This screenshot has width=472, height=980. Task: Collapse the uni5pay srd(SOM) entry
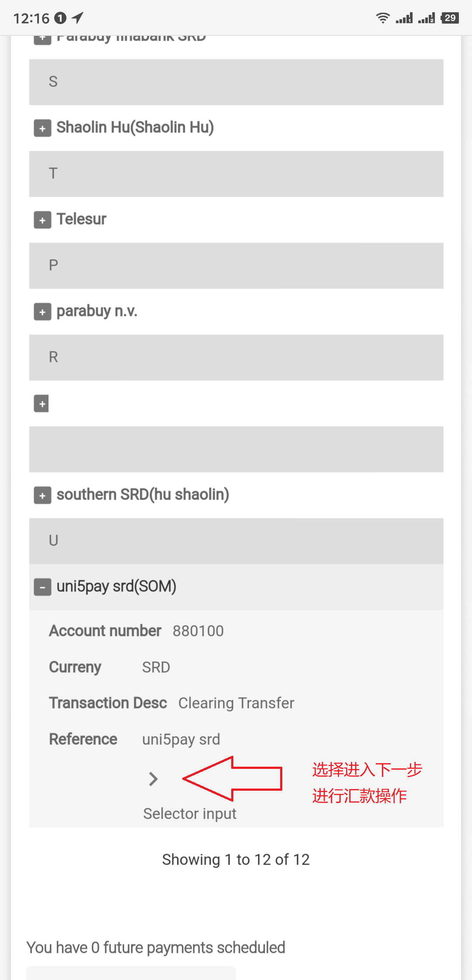coord(42,587)
